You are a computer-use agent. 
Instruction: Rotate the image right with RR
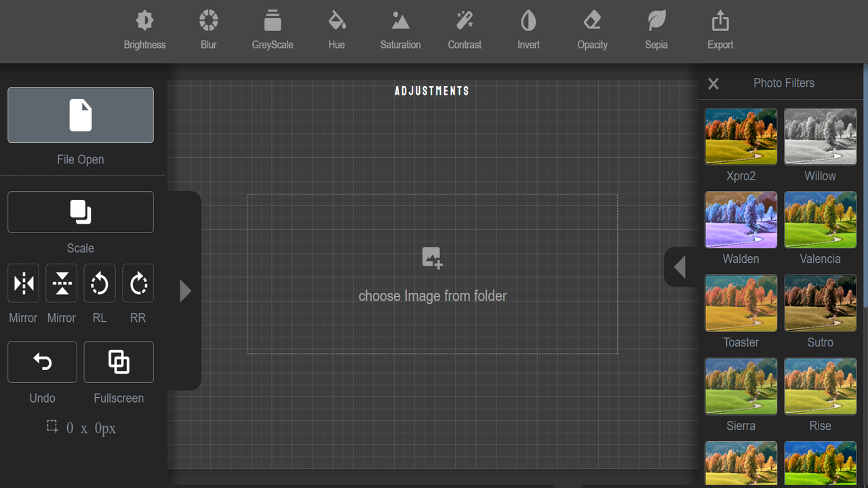[x=138, y=283]
